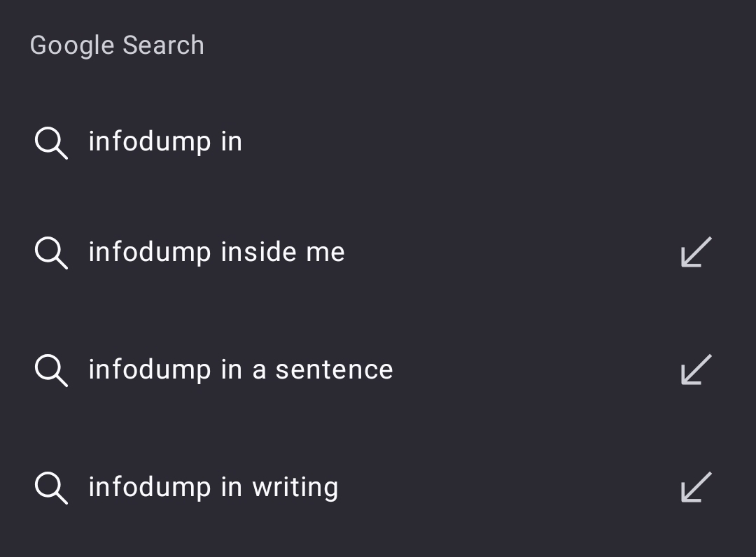Pick the first suggestion, "infodump in"

point(165,142)
